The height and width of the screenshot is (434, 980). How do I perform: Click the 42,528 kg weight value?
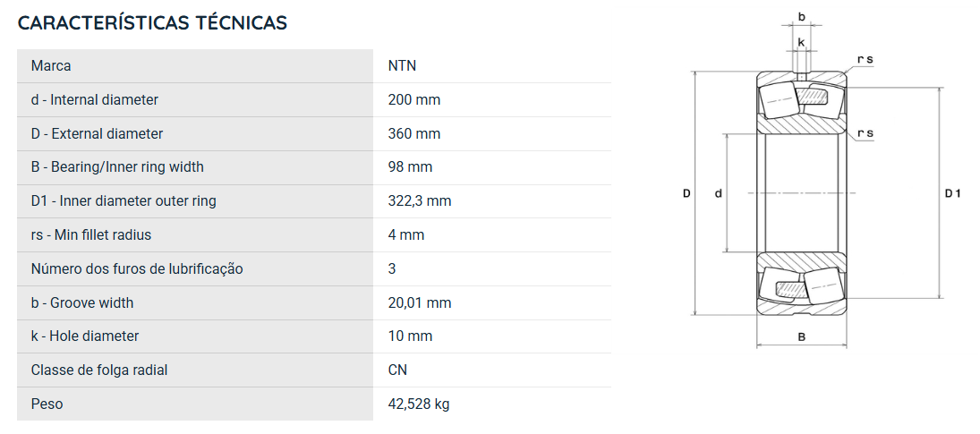tap(419, 404)
